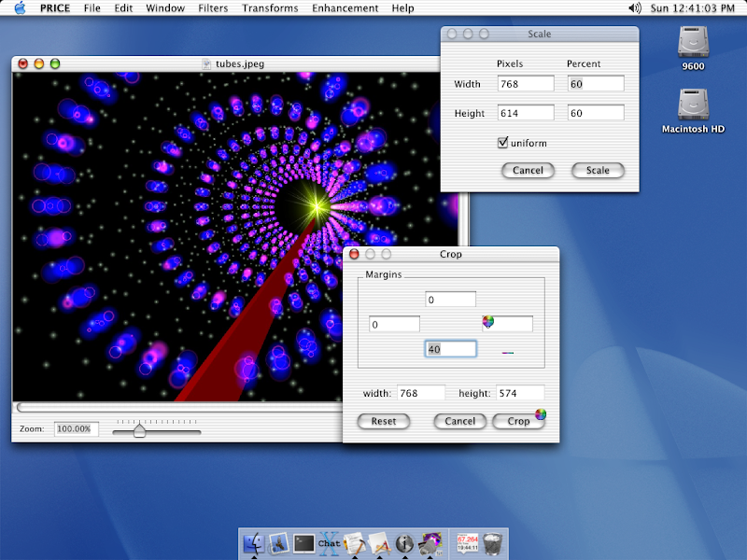Launch Mail from the dock

coord(278,543)
